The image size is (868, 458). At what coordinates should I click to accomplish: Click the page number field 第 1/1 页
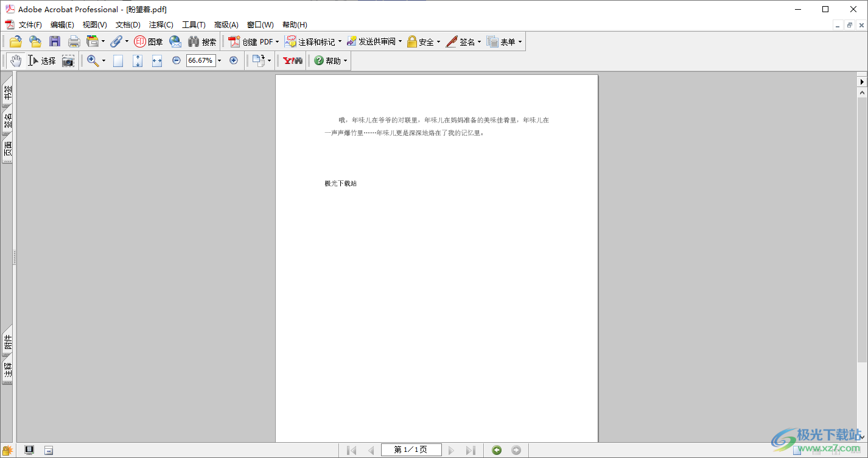411,450
